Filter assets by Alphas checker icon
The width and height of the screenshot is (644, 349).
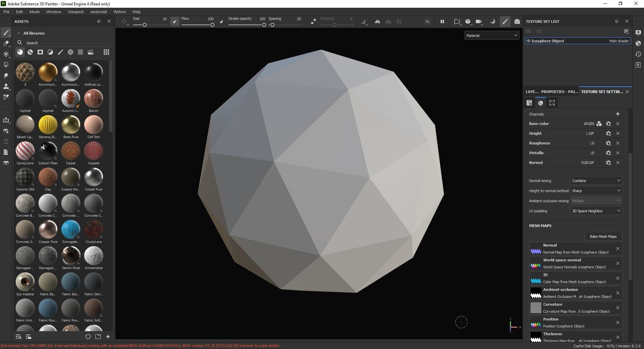point(70,52)
